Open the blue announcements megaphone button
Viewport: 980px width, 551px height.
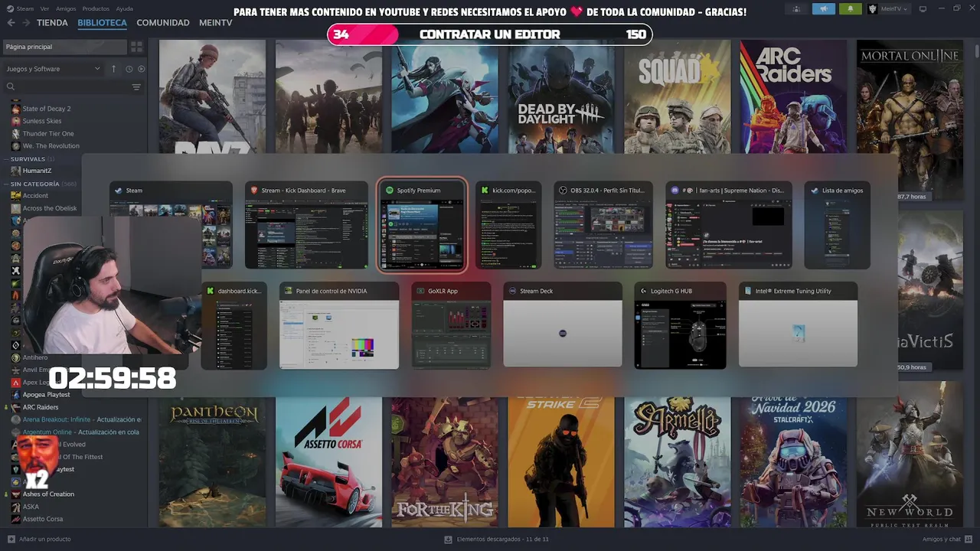point(824,9)
